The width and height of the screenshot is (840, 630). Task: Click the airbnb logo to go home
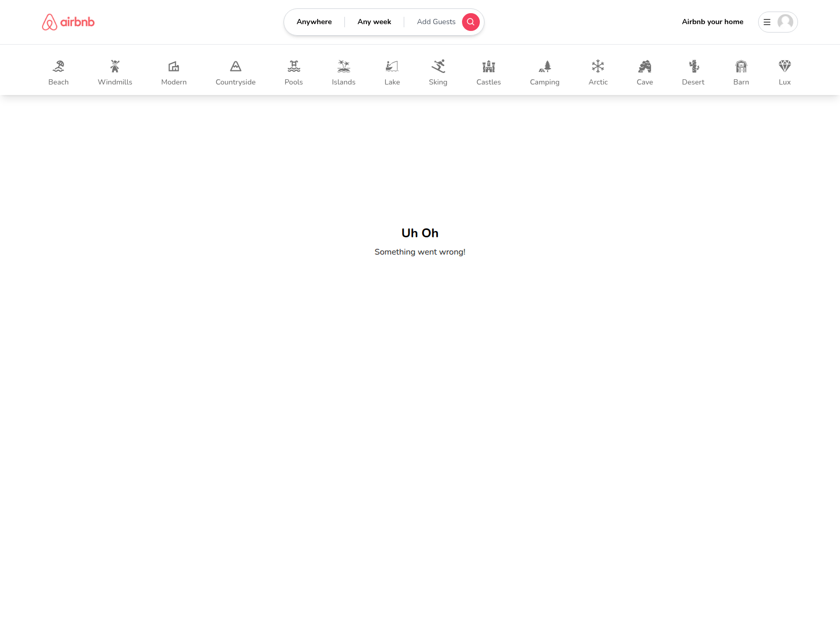(68, 22)
